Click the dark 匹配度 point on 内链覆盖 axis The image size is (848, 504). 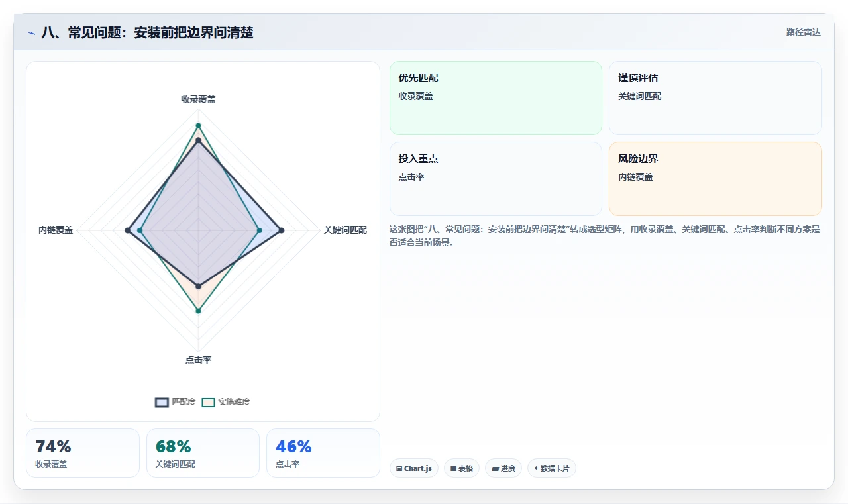click(127, 230)
